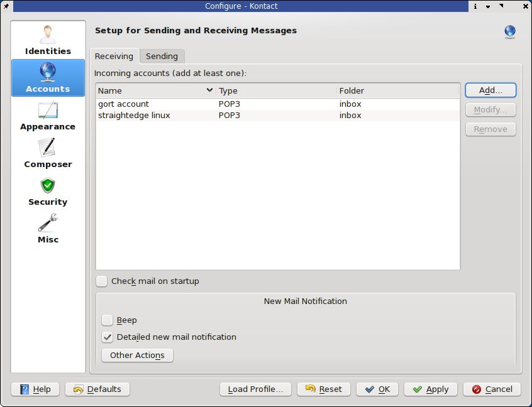Viewport: 532px width, 407px height.
Task: Open the Security shield section
Action: 48,191
